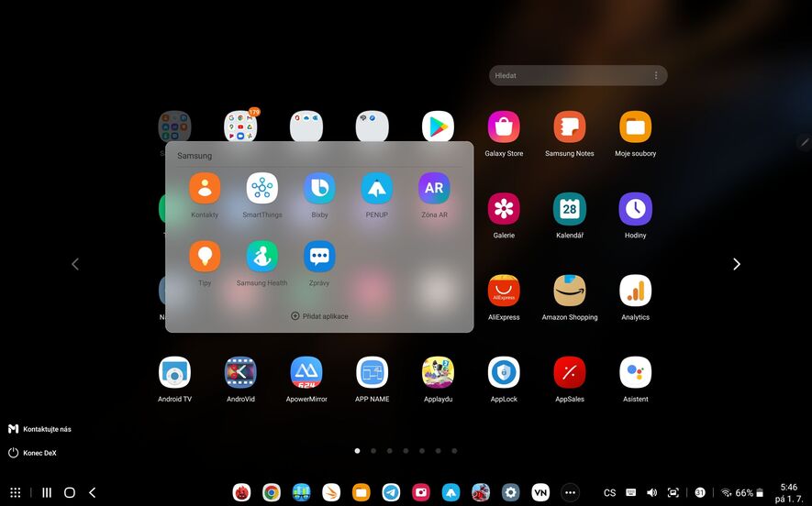Click Kontaktujte nás
Screen dimensions: 812x506
coord(39,429)
